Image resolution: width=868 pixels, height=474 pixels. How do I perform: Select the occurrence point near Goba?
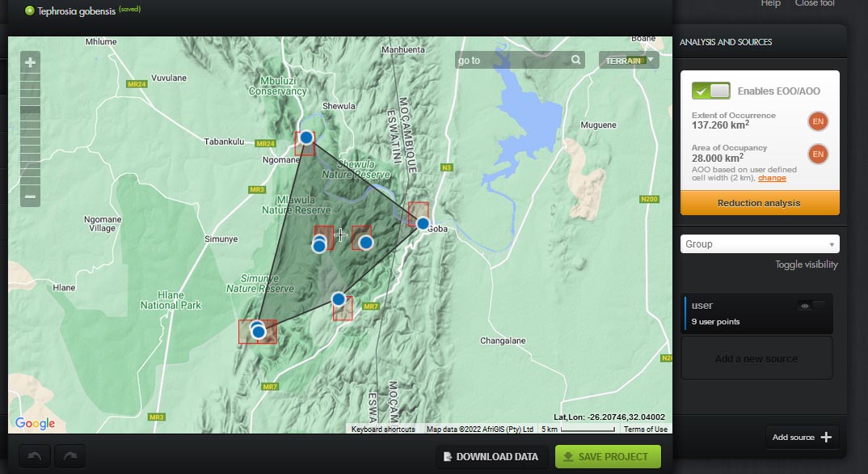pos(422,223)
